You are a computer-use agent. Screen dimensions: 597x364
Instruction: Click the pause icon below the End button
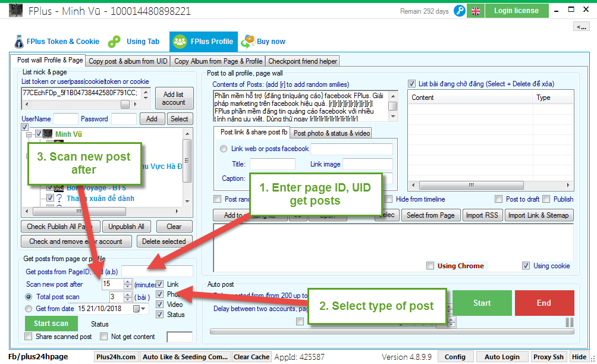pos(569,322)
